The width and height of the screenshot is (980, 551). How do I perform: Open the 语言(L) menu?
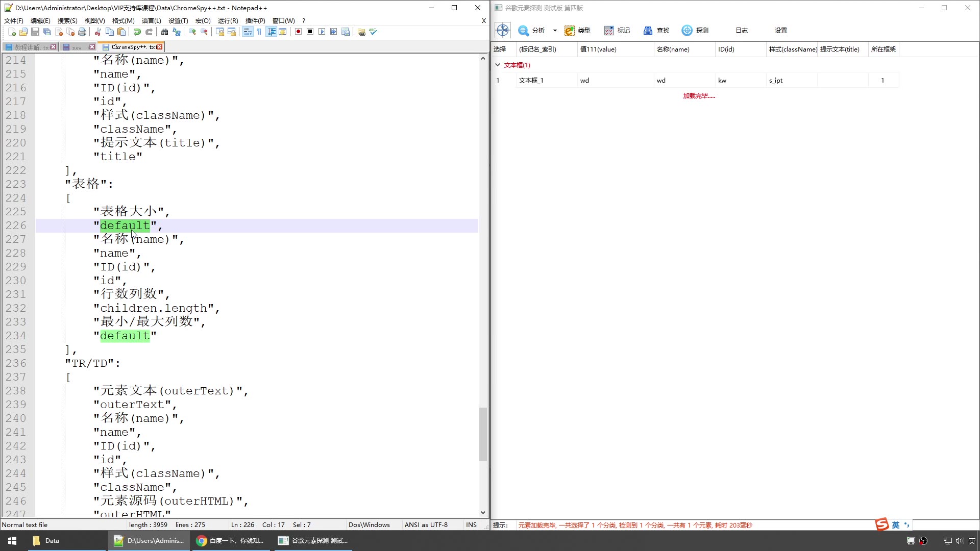click(x=151, y=21)
